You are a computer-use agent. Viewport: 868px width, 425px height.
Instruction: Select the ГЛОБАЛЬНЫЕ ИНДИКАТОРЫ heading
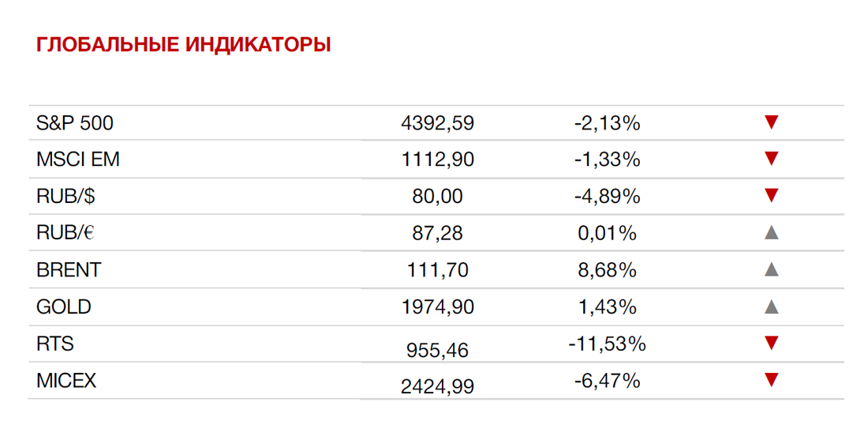point(183,45)
